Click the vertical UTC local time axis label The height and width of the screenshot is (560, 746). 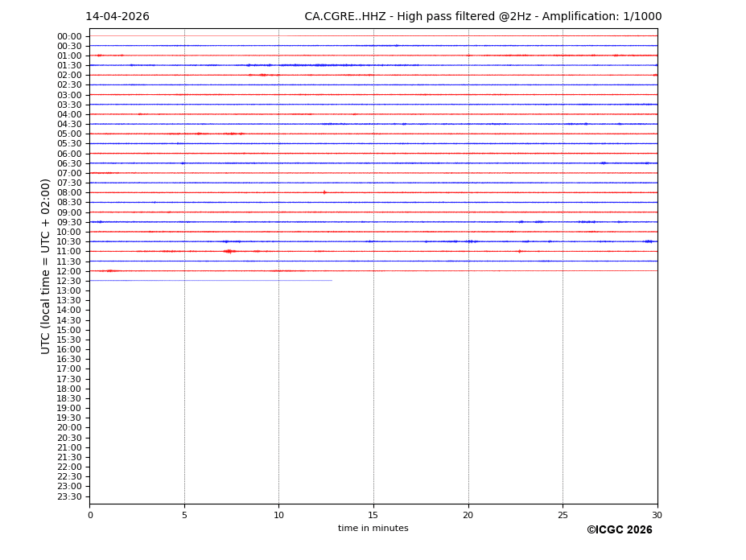point(46,266)
